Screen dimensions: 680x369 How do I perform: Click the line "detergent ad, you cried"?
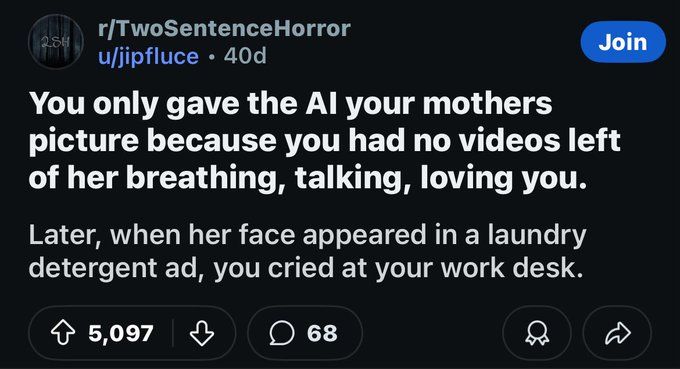pyautogui.click(x=183, y=268)
